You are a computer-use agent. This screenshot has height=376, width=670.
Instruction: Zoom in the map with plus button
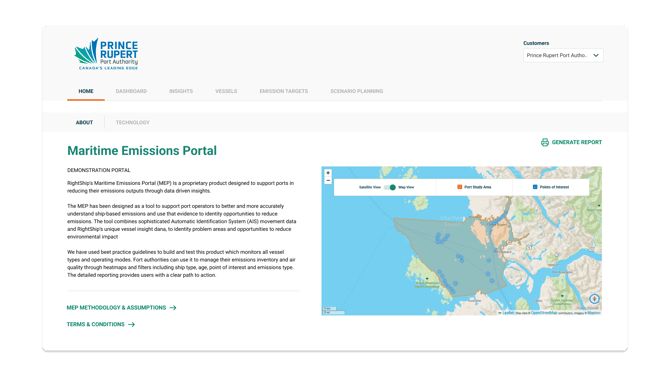pos(328,173)
